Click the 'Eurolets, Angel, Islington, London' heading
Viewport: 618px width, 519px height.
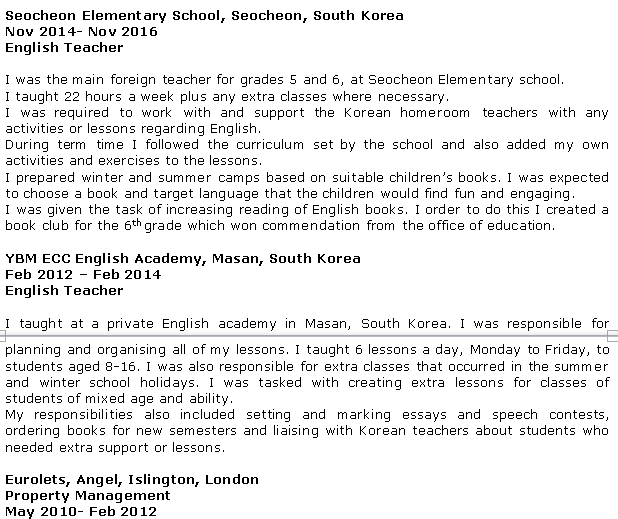tap(132, 480)
